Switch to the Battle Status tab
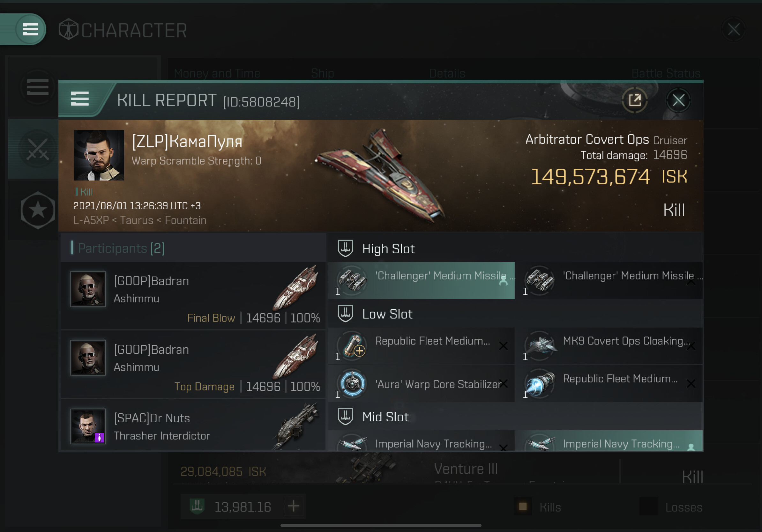This screenshot has height=532, width=762. point(666,73)
